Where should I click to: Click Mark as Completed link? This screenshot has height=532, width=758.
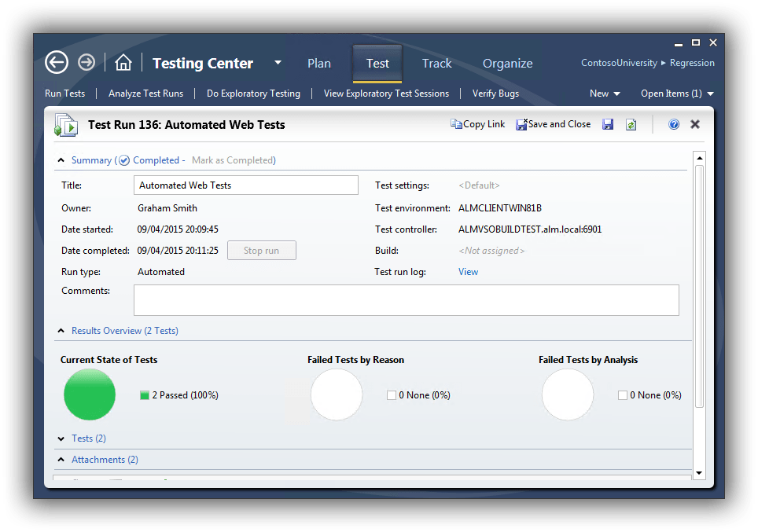pyautogui.click(x=234, y=160)
